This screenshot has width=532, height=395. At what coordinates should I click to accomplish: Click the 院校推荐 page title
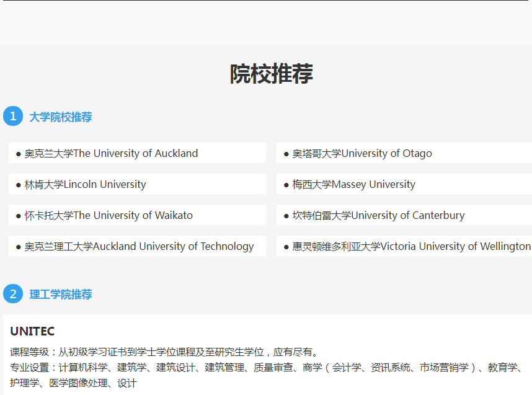coord(271,74)
